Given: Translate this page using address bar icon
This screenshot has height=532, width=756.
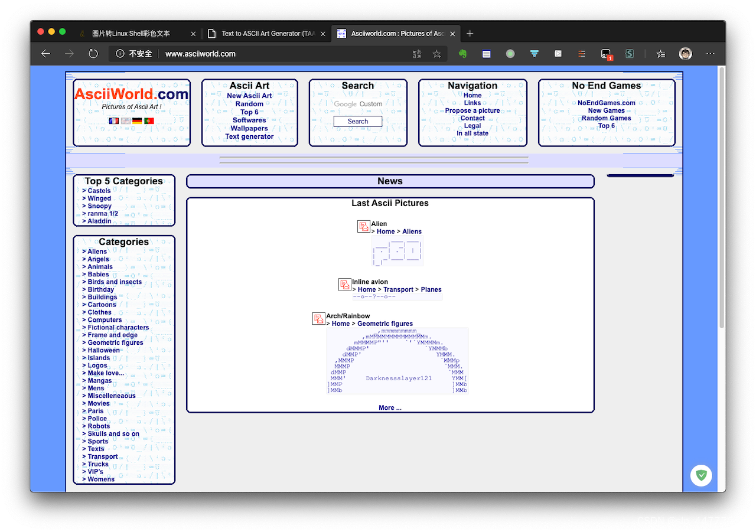Looking at the screenshot, I should [x=417, y=54].
